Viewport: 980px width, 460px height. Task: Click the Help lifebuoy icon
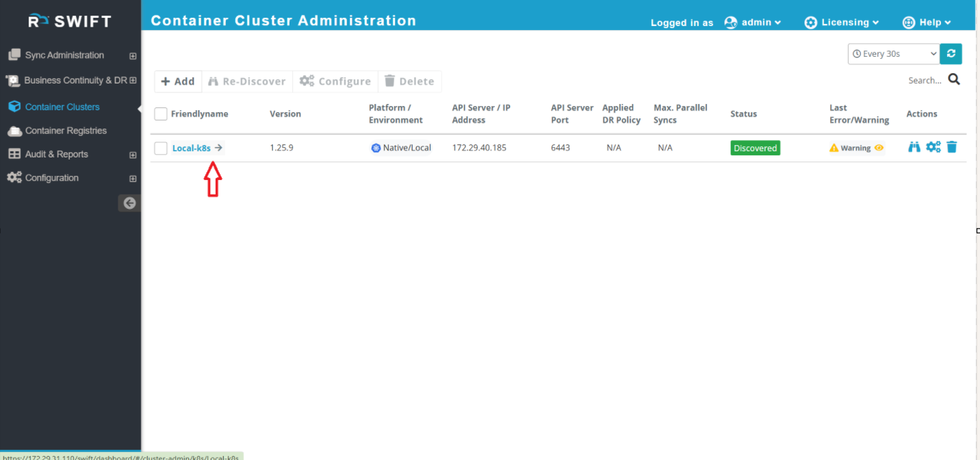[909, 23]
